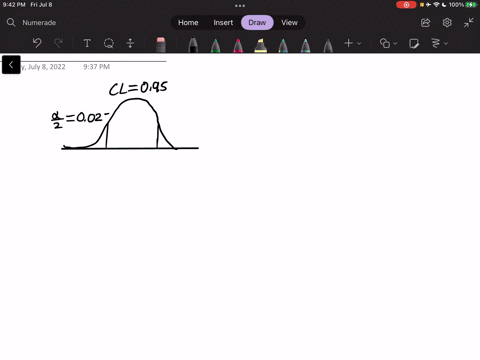
Task: Select the insert space tool
Action: coord(130,43)
